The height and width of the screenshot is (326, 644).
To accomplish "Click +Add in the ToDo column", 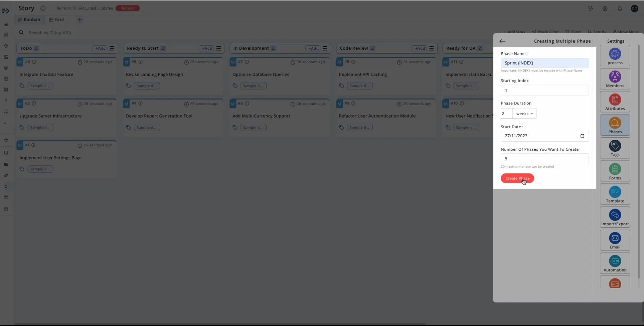I will point(100,48).
